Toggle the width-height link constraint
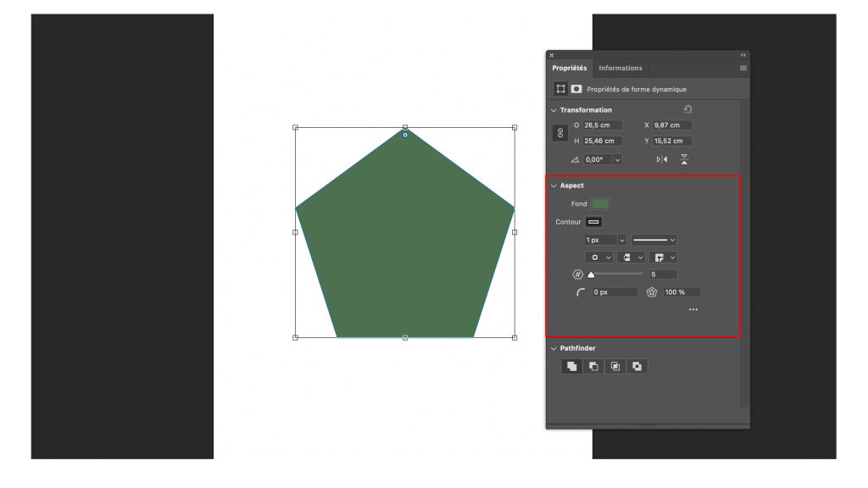868x488 pixels. pos(560,133)
